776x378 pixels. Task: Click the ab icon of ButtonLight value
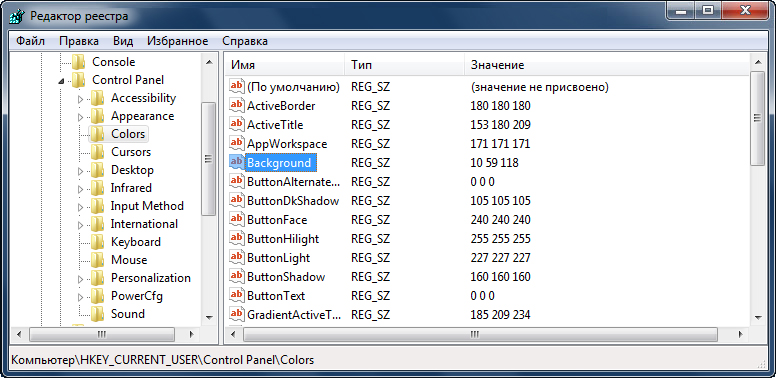click(x=237, y=257)
